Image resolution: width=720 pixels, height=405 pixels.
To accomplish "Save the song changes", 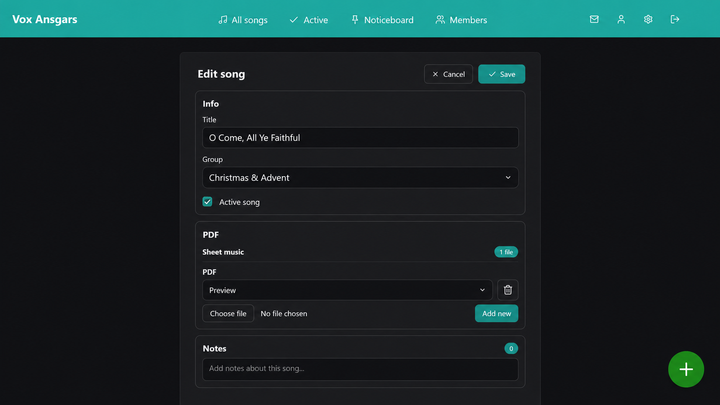I will (501, 74).
